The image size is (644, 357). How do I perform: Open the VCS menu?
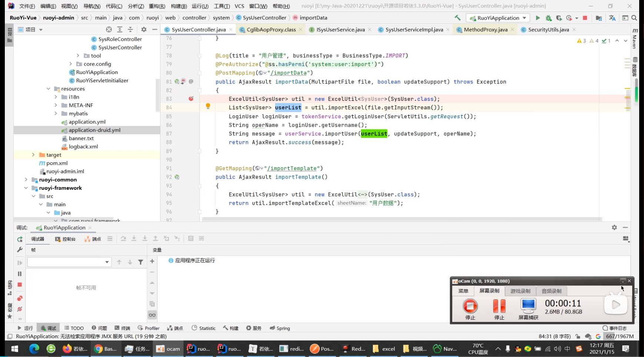point(239,6)
